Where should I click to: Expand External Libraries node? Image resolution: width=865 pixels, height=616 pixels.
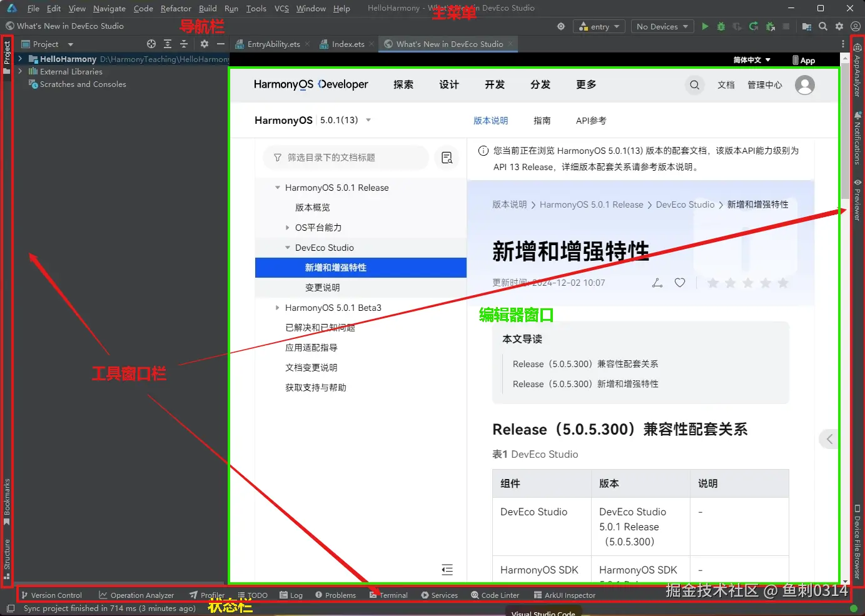point(21,71)
